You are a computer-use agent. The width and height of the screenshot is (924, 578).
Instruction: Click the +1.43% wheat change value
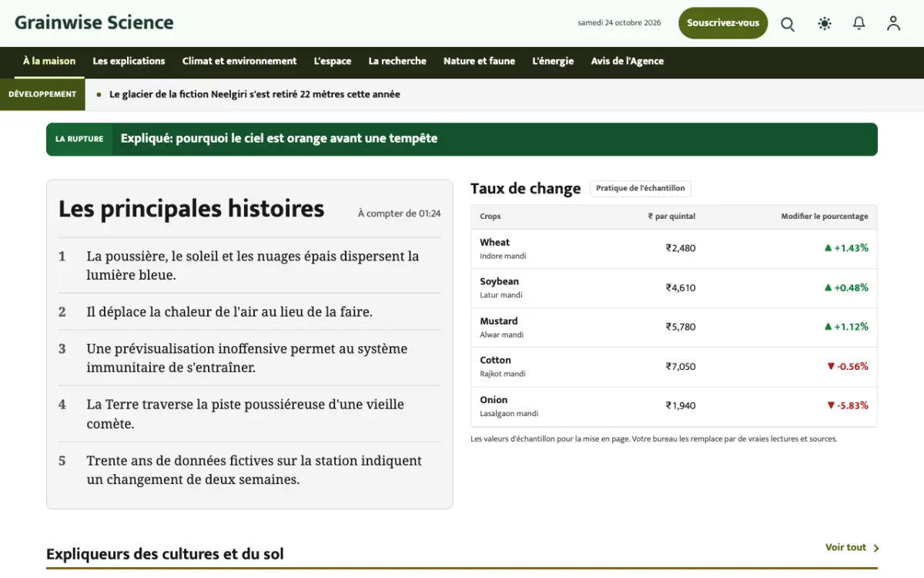[846, 248]
